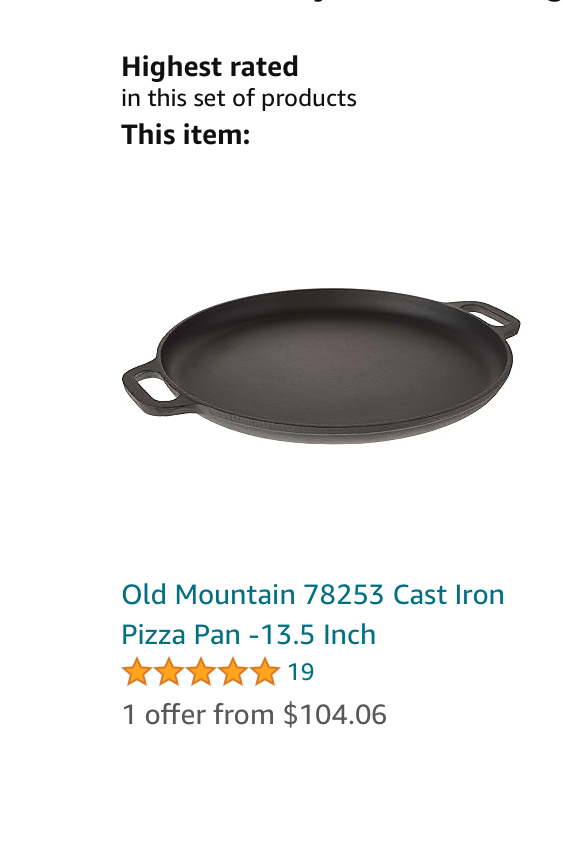Click the 'Highest rated' heading

click(x=210, y=67)
